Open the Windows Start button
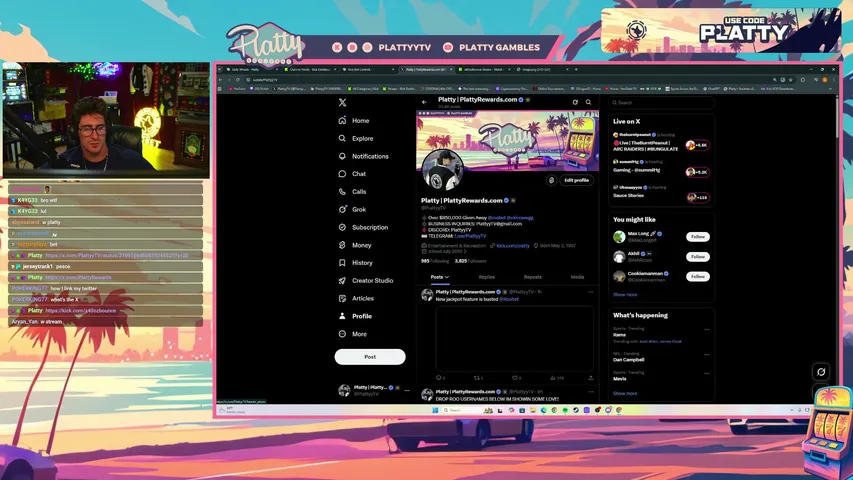Image resolution: width=853 pixels, height=480 pixels. click(x=435, y=410)
